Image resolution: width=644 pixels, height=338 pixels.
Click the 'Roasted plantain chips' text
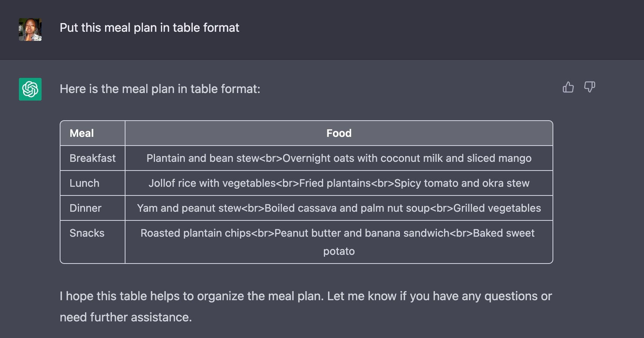pos(196,233)
